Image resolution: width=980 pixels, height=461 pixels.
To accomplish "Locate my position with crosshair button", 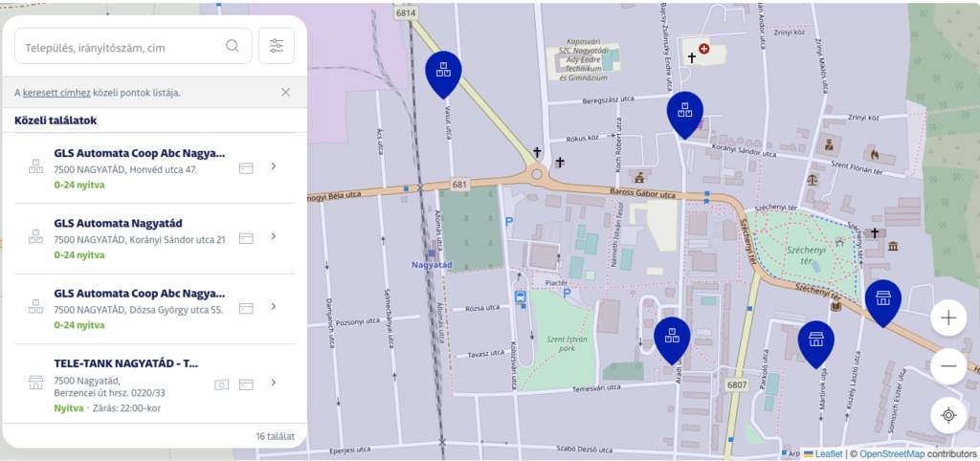I will [x=948, y=415].
